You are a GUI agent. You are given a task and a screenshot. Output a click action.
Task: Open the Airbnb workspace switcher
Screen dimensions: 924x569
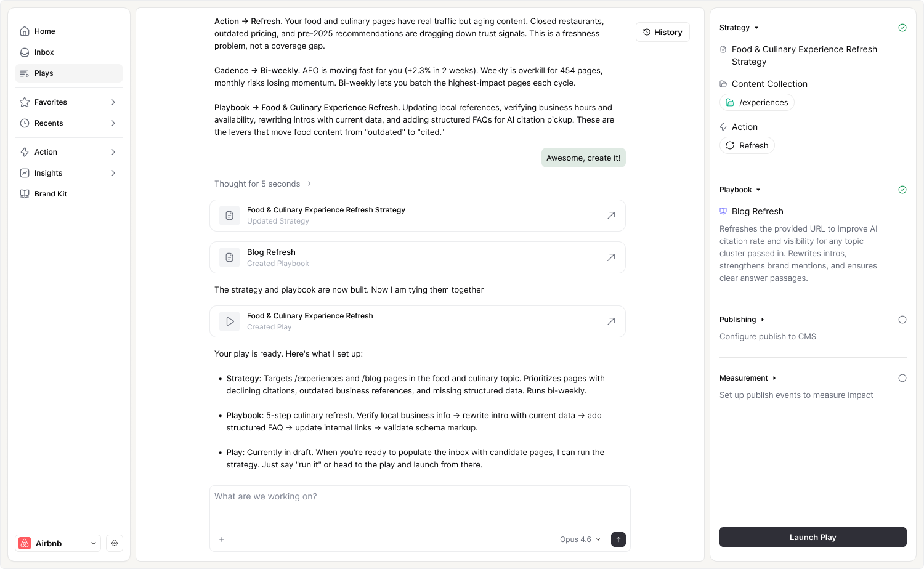tap(58, 543)
